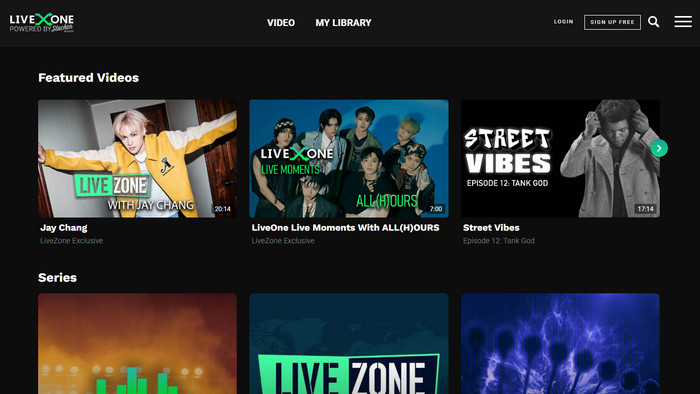700x394 pixels.
Task: Open the hamburger menu icon
Action: [683, 22]
